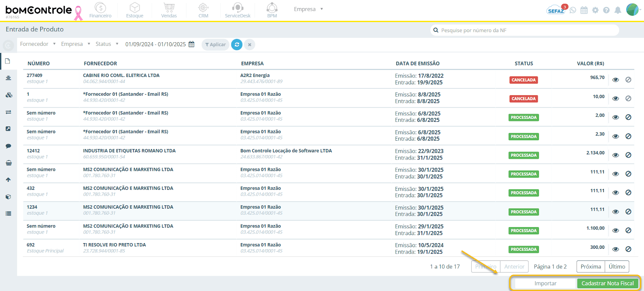Click the CANCELADA badge on invoice 277409
The height and width of the screenshot is (291, 644).
pos(523,80)
